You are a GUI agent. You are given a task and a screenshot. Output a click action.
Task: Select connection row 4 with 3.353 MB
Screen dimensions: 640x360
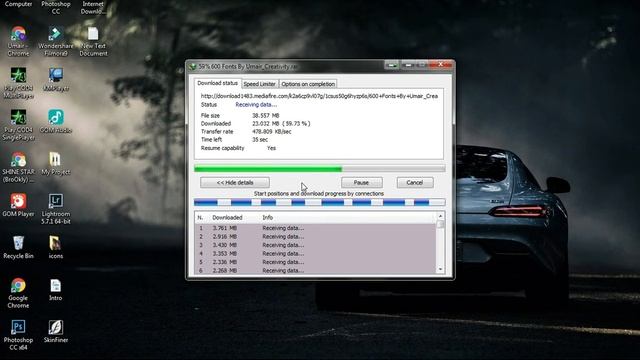click(316, 253)
